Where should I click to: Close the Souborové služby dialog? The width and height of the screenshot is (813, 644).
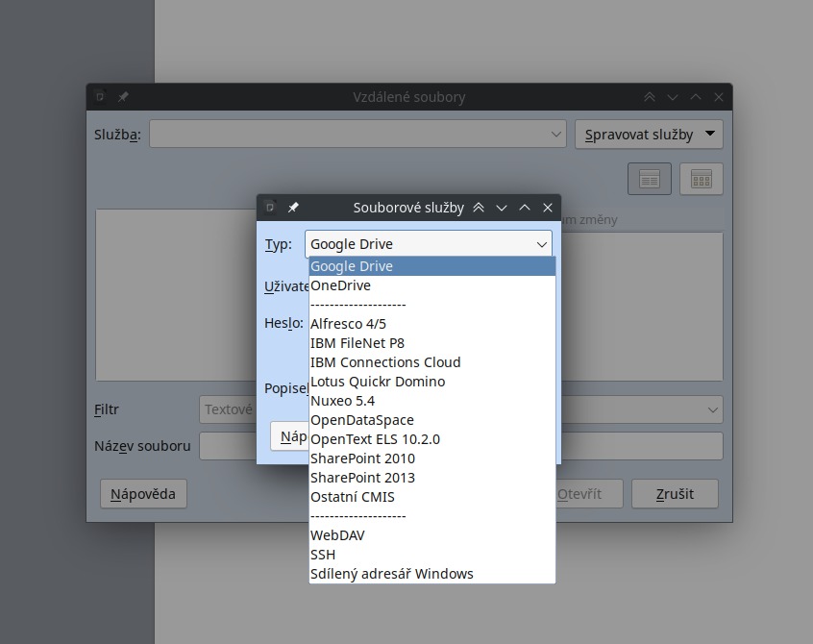pos(548,208)
